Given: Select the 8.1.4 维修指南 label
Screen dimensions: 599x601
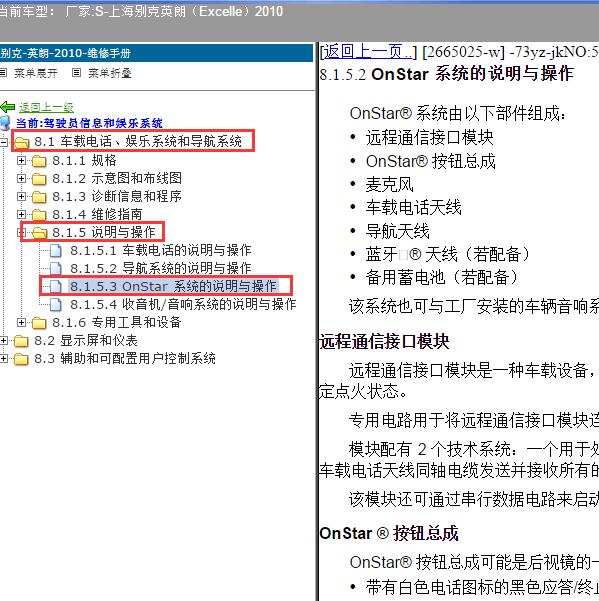Looking at the screenshot, I should 97,214.
